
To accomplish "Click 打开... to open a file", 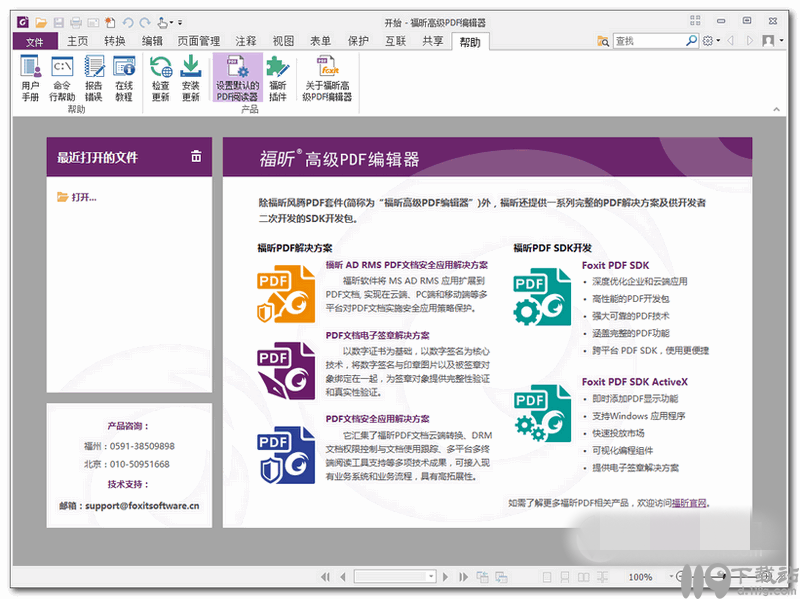I will [x=77, y=197].
